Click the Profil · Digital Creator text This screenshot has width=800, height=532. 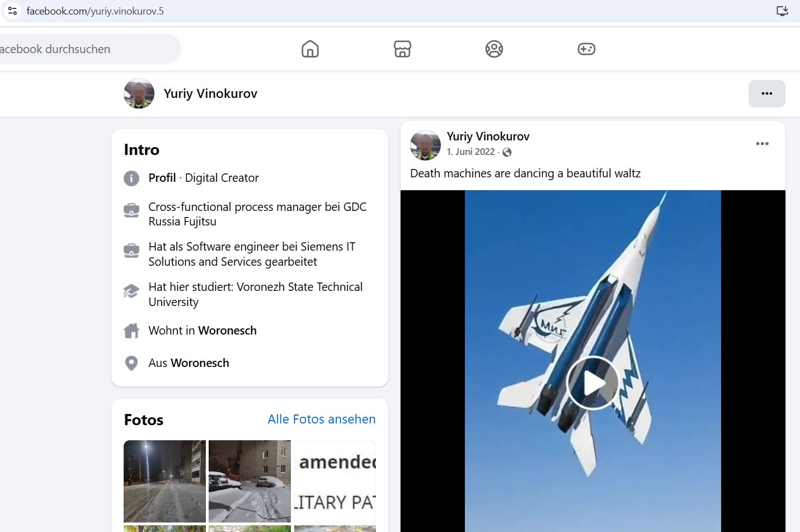204,178
